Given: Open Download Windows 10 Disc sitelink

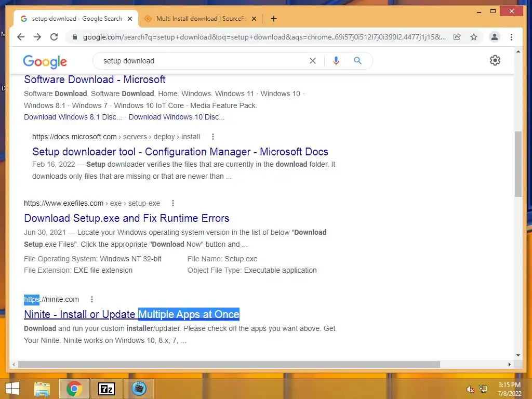Looking at the screenshot, I should point(177,117).
